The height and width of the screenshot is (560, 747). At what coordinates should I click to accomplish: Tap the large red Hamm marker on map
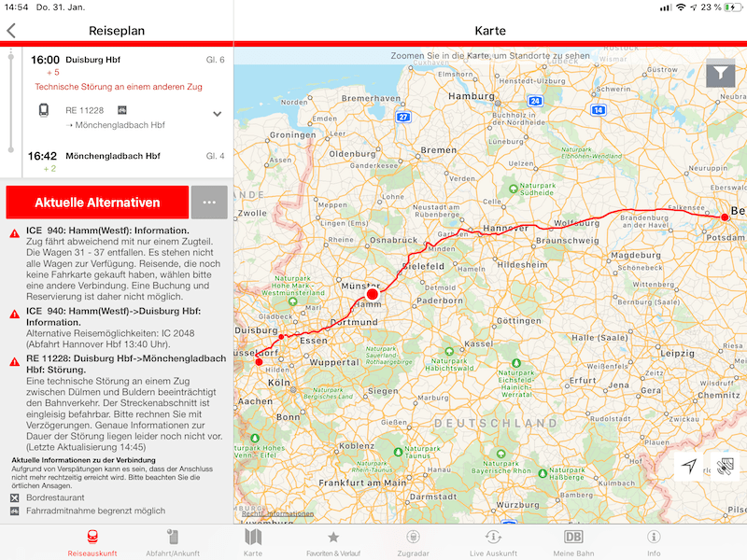[372, 294]
